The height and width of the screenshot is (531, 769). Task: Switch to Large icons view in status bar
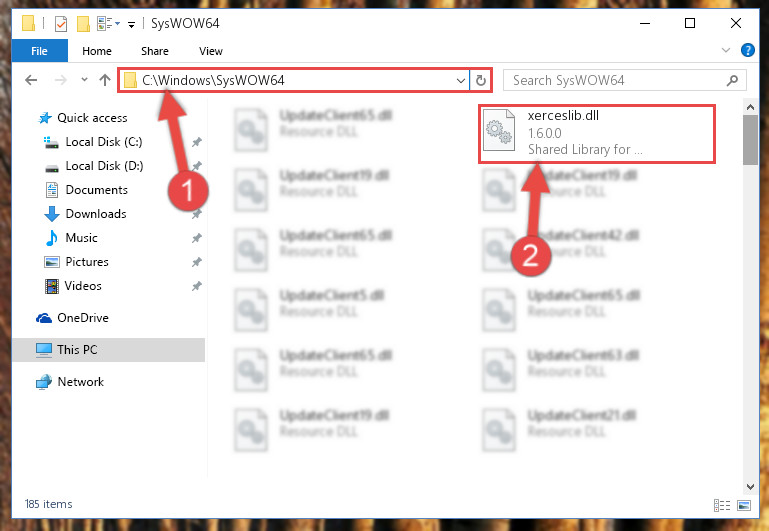click(x=744, y=505)
